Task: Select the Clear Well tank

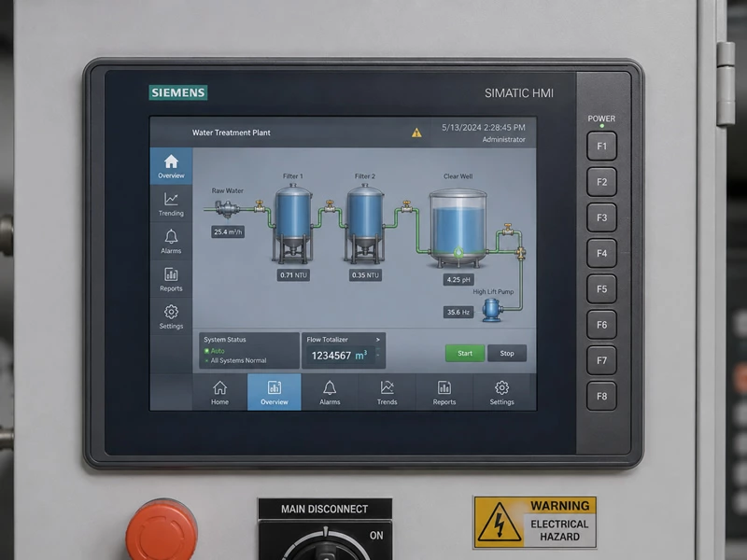Action: coord(458,228)
